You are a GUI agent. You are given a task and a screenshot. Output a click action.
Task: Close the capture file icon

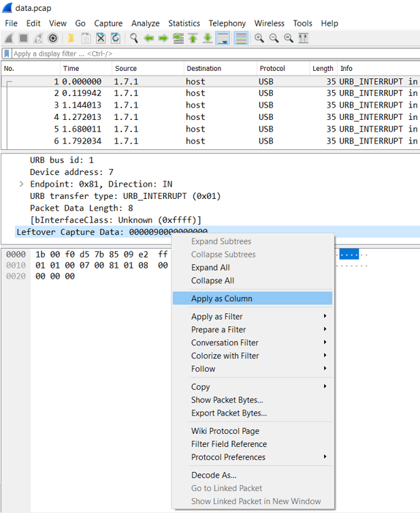(101, 38)
